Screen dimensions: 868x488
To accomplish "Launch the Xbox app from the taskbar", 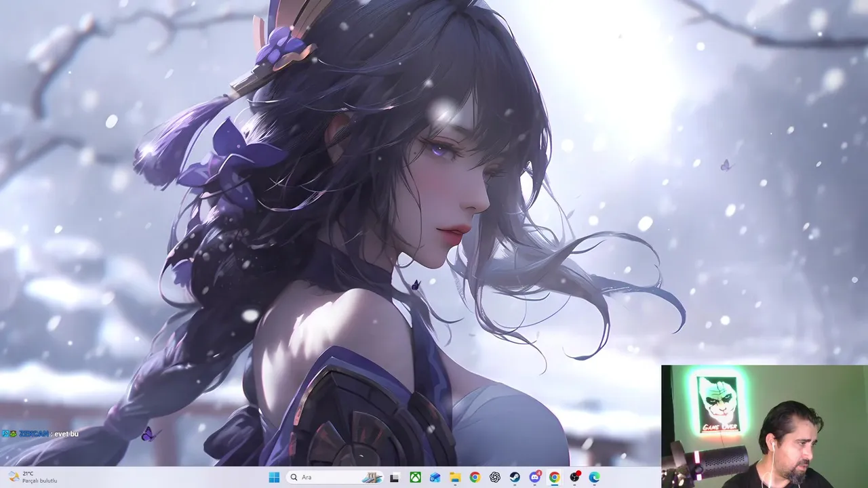I will pos(415,477).
